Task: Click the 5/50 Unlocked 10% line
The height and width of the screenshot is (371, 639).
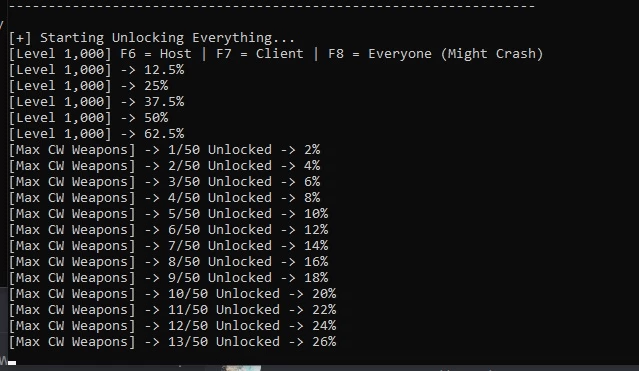Action: tap(169, 214)
